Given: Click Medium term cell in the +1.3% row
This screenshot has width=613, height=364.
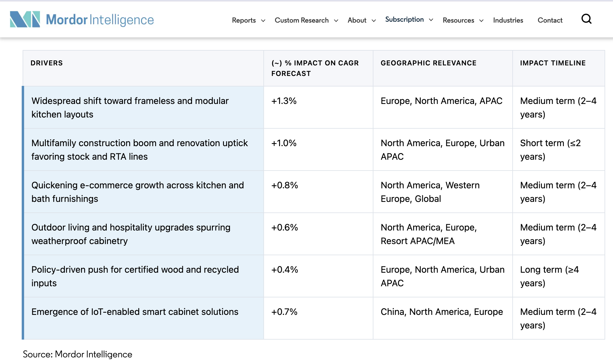Looking at the screenshot, I should pos(558,108).
